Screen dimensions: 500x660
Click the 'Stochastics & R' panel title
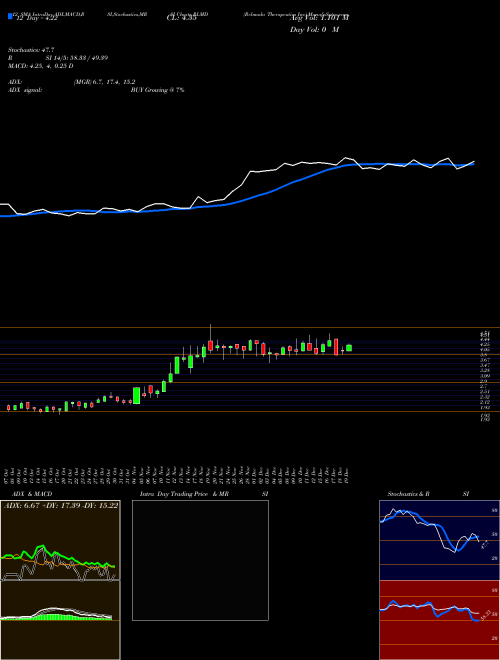(x=408, y=494)
